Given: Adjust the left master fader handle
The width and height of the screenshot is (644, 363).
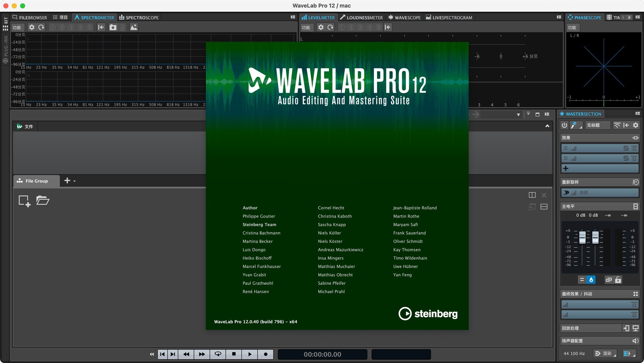Looking at the screenshot, I should 582,238.
